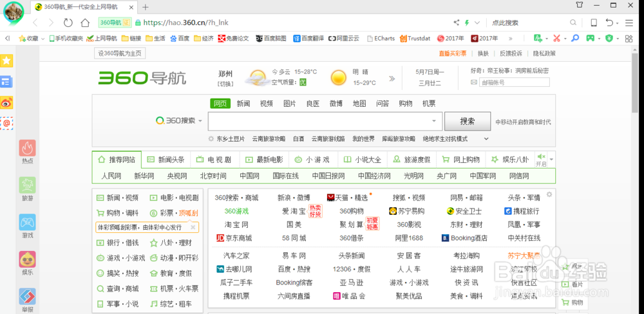Select the 地图 search tab
Screen dimensions: 644x314
click(359, 104)
